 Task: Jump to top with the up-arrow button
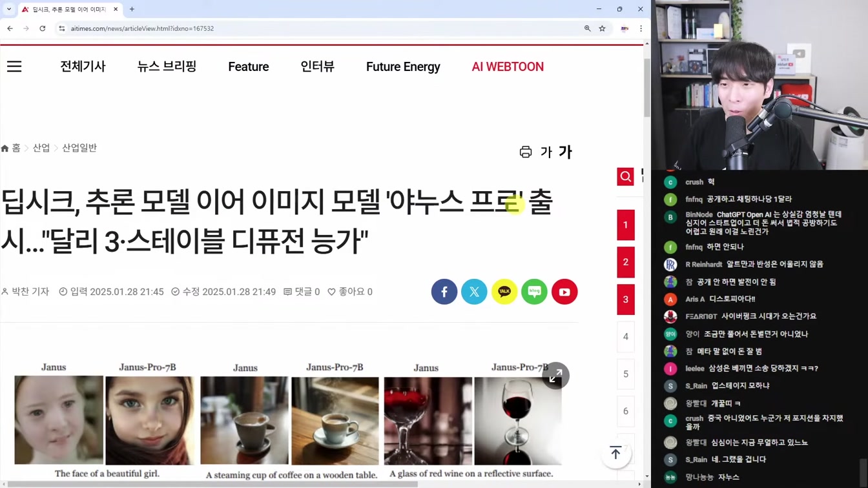(x=615, y=452)
